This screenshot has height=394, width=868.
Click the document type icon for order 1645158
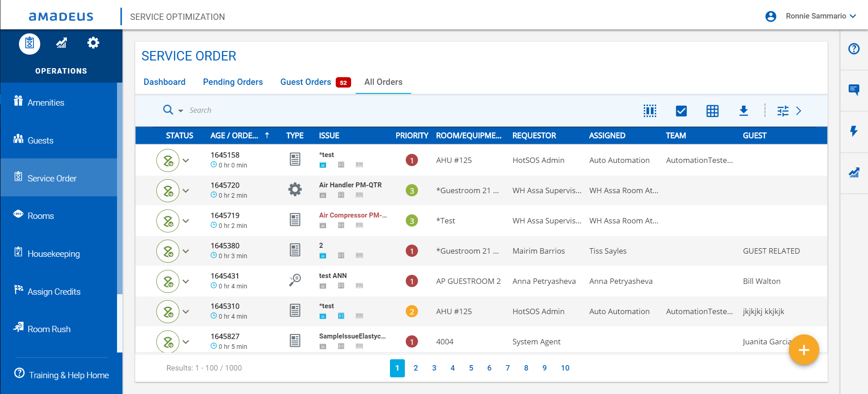[x=295, y=159]
